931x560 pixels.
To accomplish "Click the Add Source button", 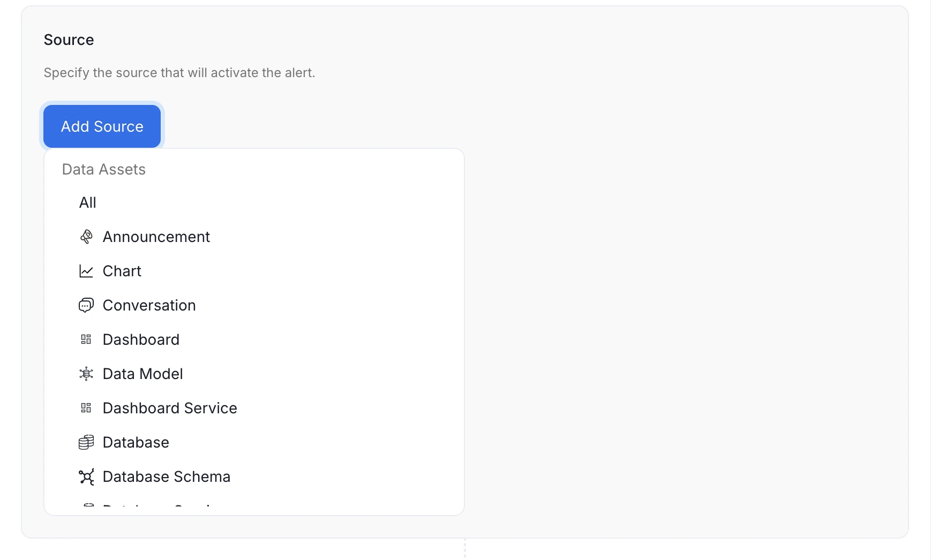I will click(102, 126).
